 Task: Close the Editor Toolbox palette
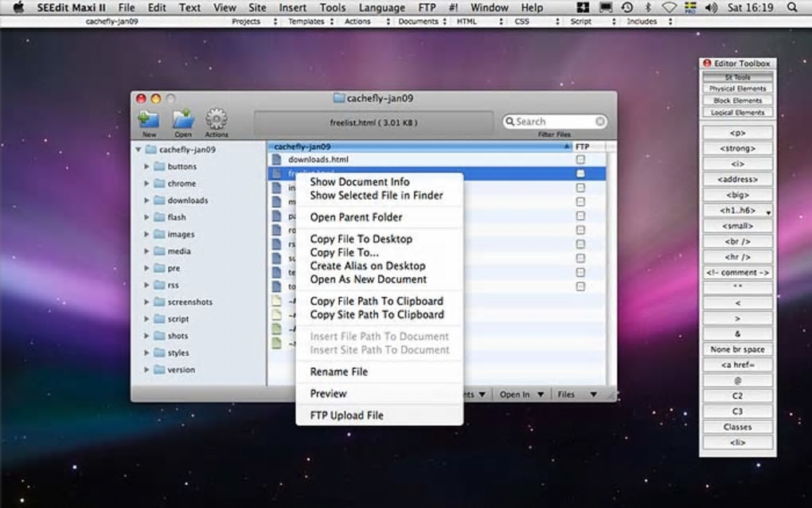706,63
